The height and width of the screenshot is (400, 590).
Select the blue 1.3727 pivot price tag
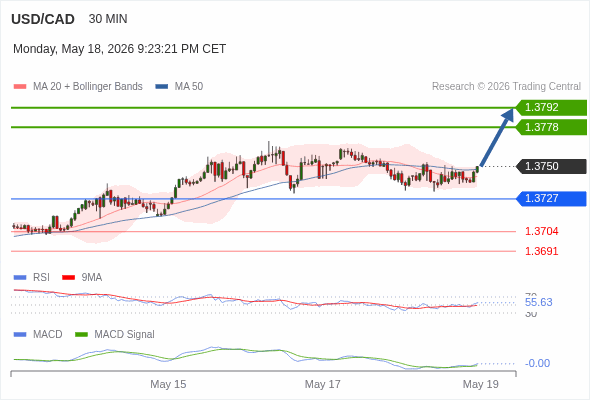(551, 198)
